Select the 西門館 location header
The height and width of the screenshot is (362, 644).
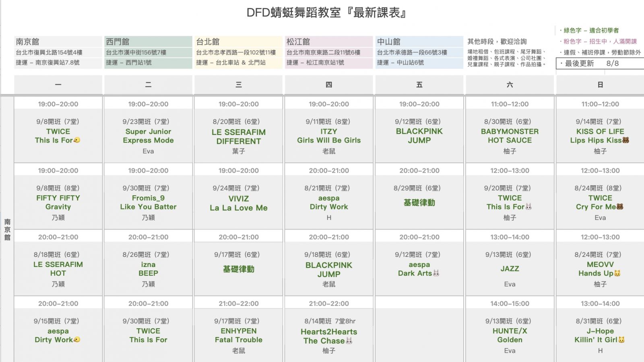point(148,42)
